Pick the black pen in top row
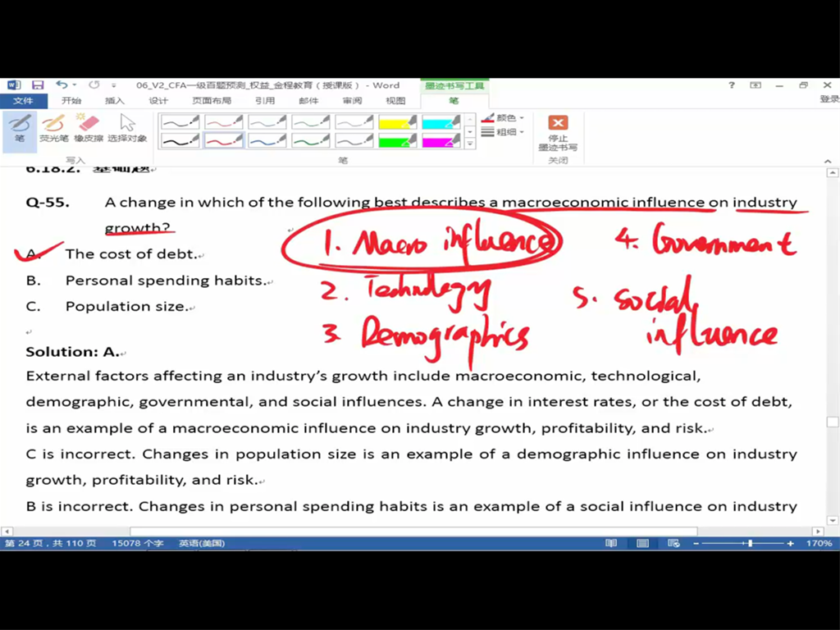This screenshot has height=630, width=840. pos(180,122)
